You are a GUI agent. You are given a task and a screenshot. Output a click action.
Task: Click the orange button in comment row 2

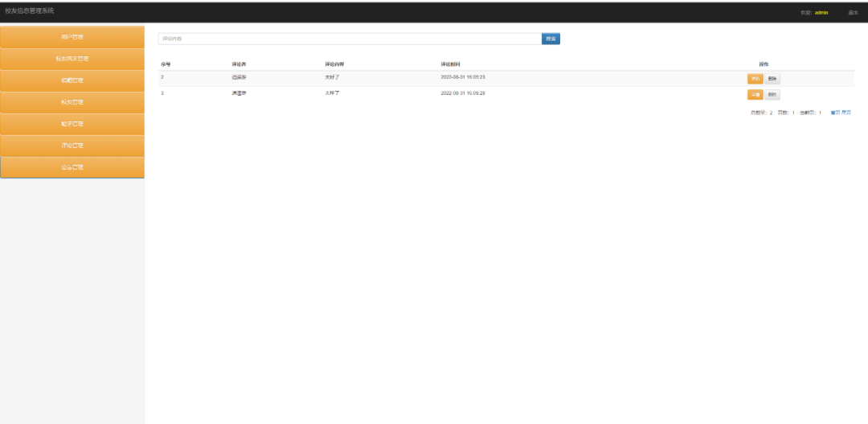pos(755,79)
